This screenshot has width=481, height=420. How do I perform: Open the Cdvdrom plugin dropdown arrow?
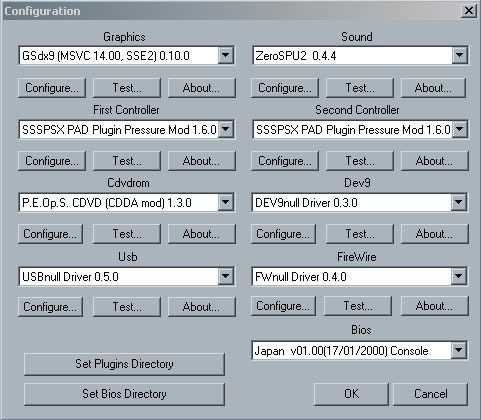(226, 202)
